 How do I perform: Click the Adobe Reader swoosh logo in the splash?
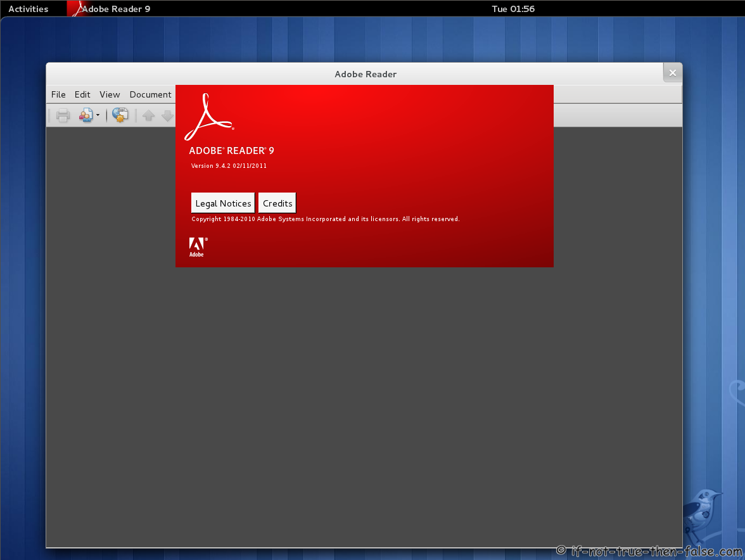(x=208, y=117)
